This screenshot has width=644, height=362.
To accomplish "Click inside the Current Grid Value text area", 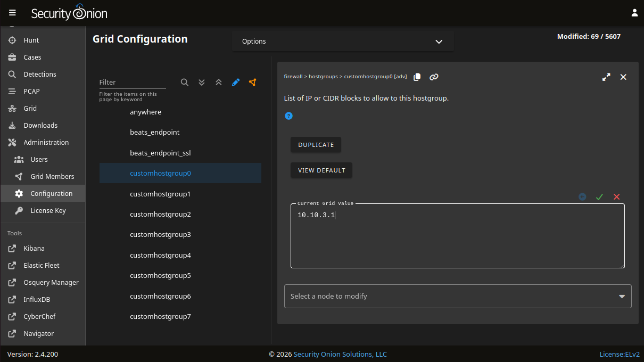I will click(457, 240).
